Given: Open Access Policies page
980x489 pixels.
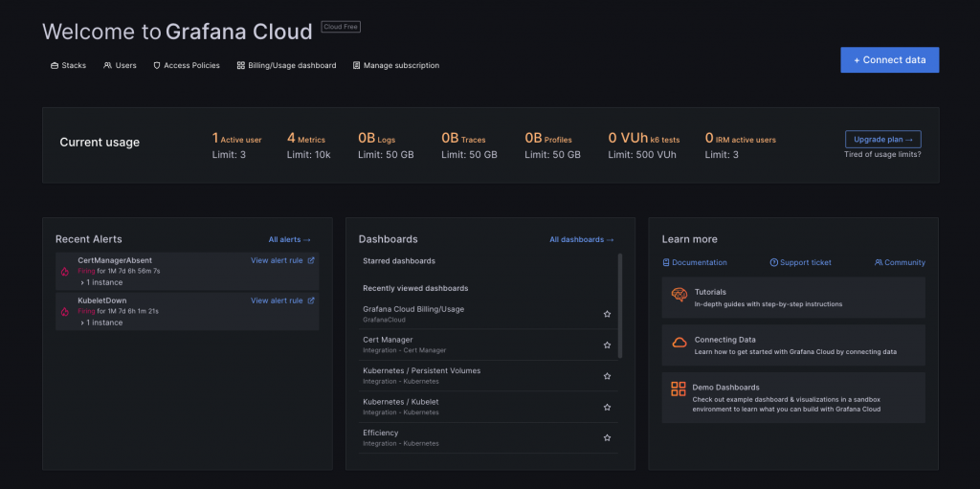Looking at the screenshot, I should tap(187, 66).
